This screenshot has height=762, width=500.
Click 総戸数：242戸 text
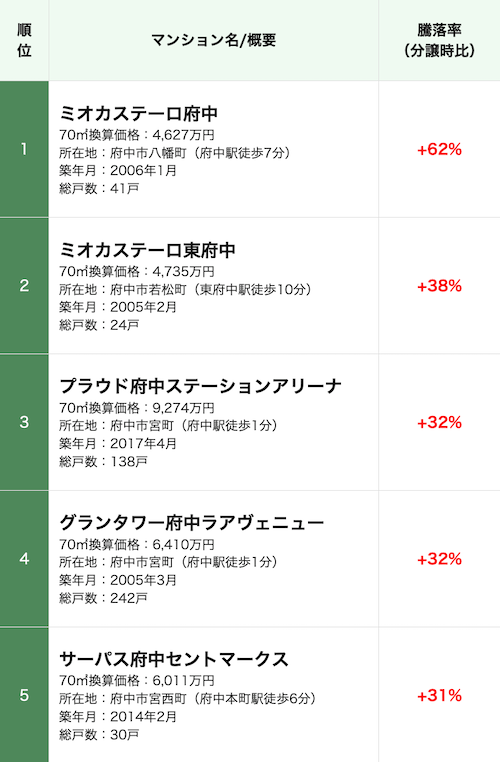[103, 598]
